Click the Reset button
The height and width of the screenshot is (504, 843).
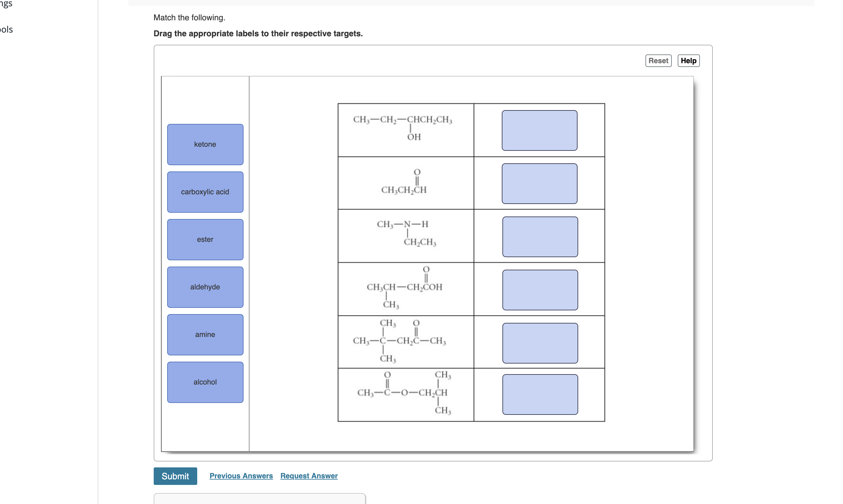tap(658, 60)
